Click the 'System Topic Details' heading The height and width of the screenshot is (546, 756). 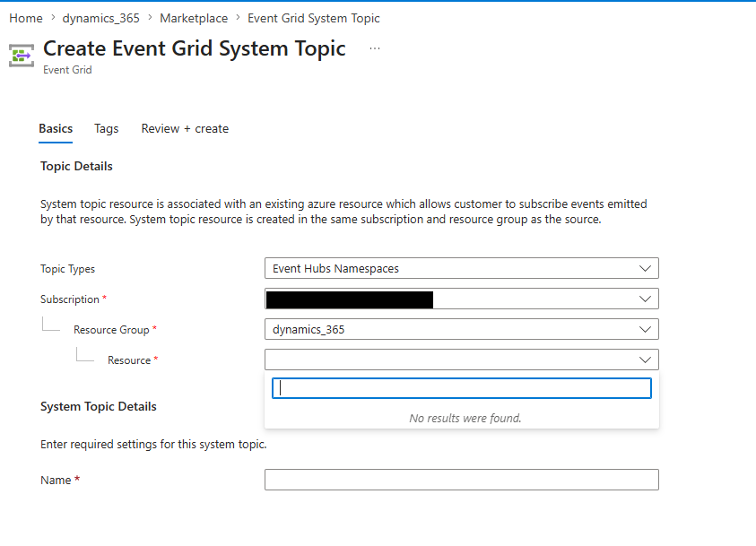tap(99, 407)
